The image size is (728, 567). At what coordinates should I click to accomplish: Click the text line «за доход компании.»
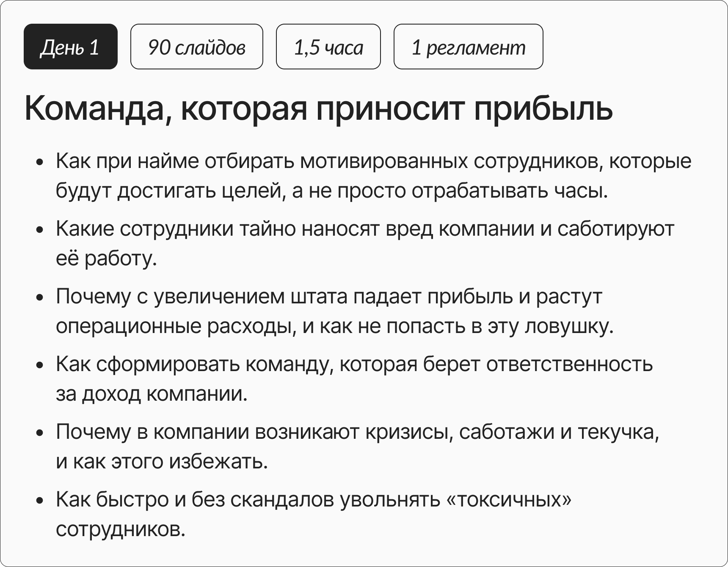[x=151, y=394]
